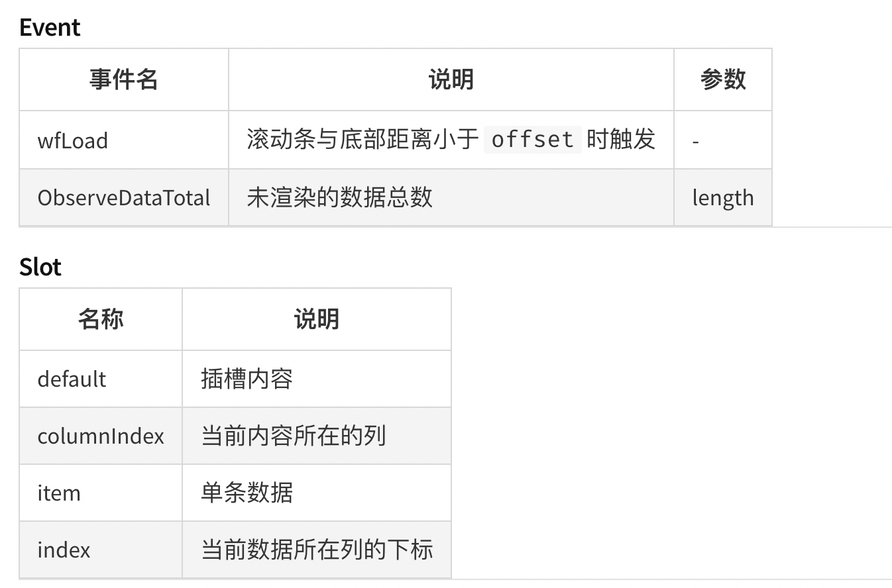The width and height of the screenshot is (892, 588).
Task: Click the 事件名 column header
Action: (x=124, y=79)
